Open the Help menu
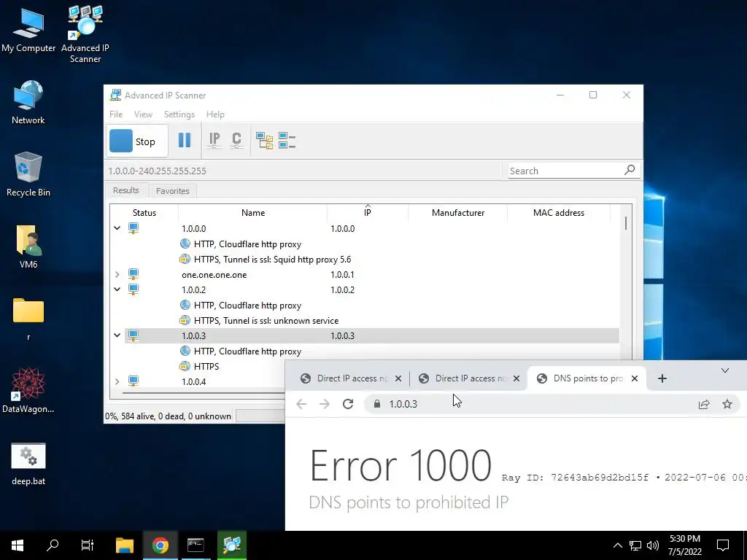Image resolution: width=747 pixels, height=560 pixels. click(x=215, y=114)
